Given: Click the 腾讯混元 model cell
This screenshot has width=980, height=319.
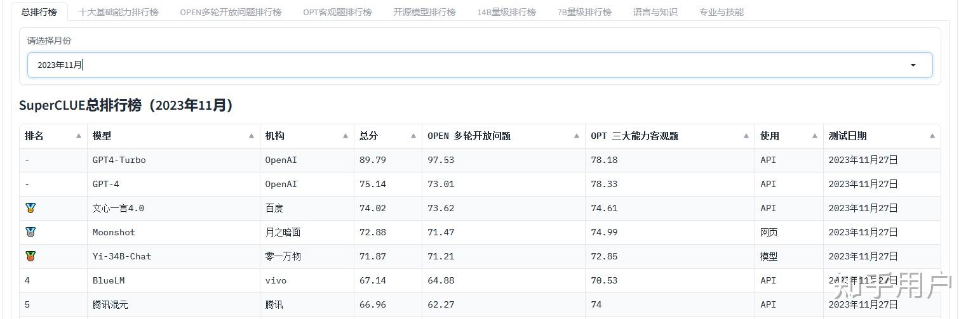Looking at the screenshot, I should (x=173, y=304).
